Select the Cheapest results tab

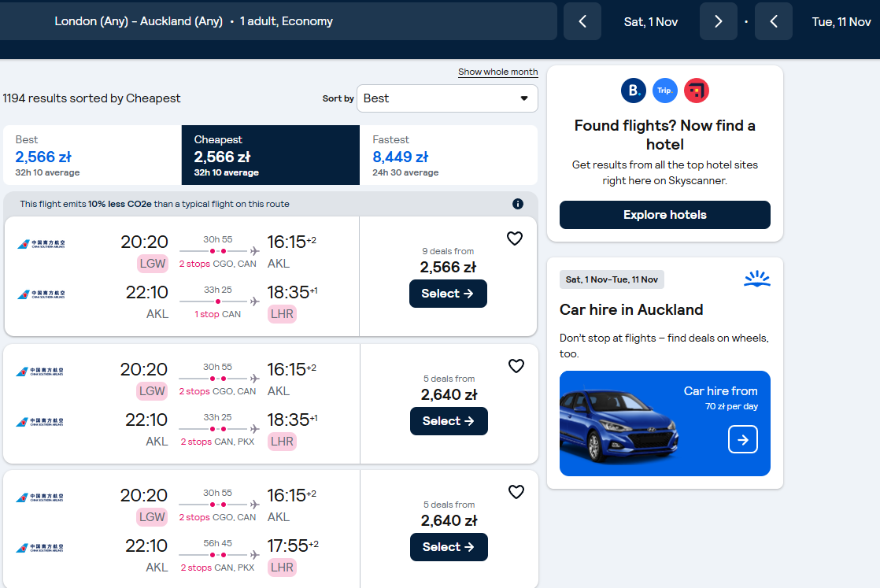click(x=271, y=155)
